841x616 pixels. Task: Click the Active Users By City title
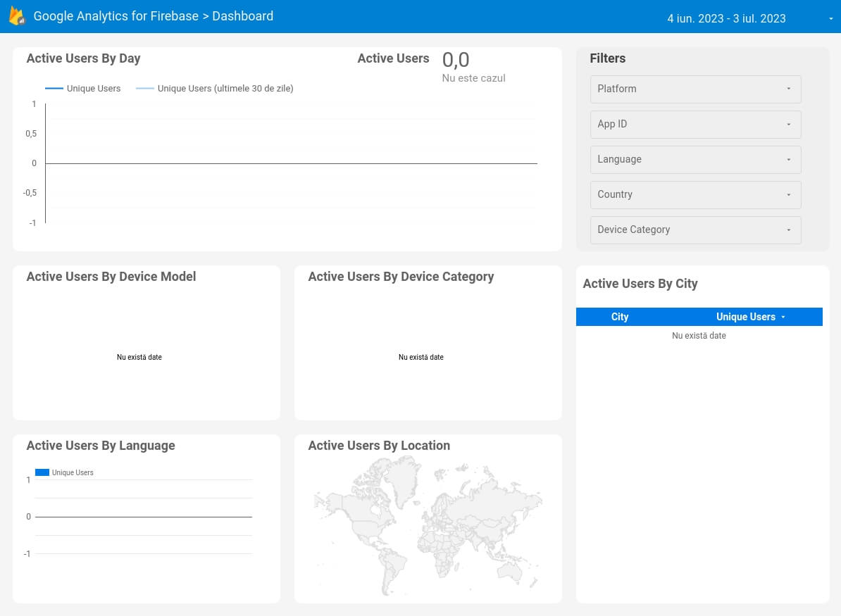[640, 284]
